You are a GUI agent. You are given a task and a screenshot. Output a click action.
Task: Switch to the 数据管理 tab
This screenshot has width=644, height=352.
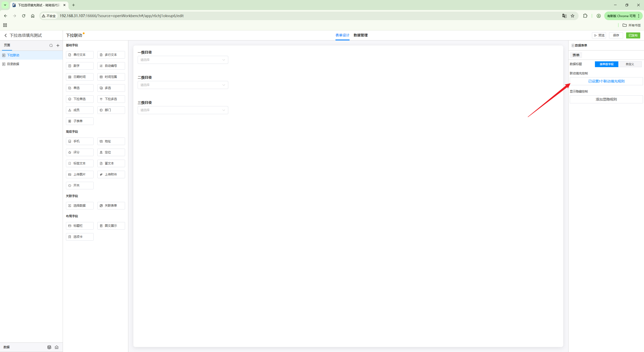360,35
